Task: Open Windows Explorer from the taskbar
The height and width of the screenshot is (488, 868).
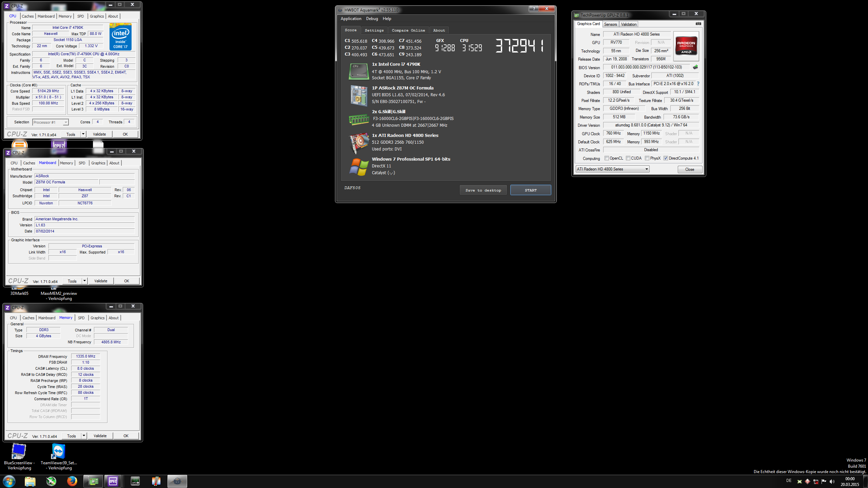Action: tap(30, 481)
